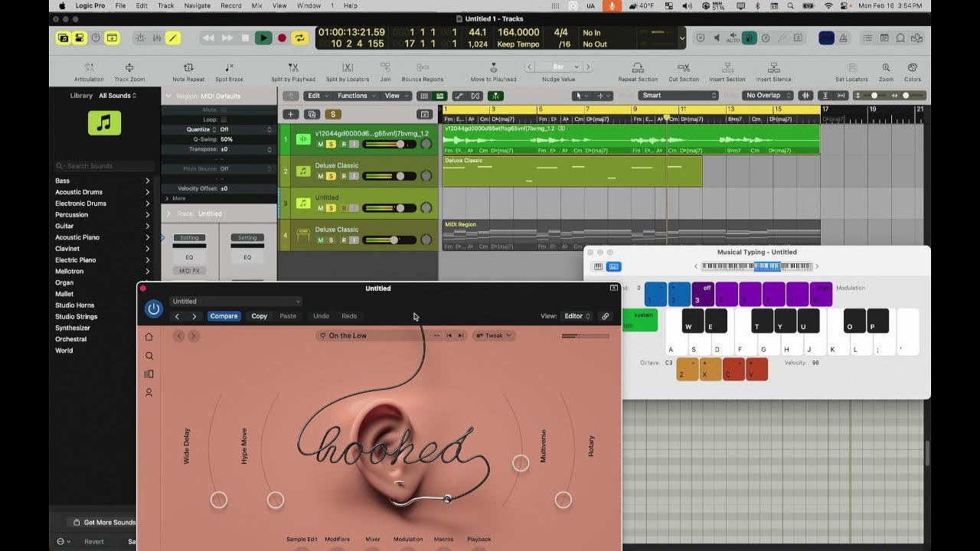The image size is (980, 551).
Task: Open the Colors palette toolbar icon
Action: click(913, 67)
